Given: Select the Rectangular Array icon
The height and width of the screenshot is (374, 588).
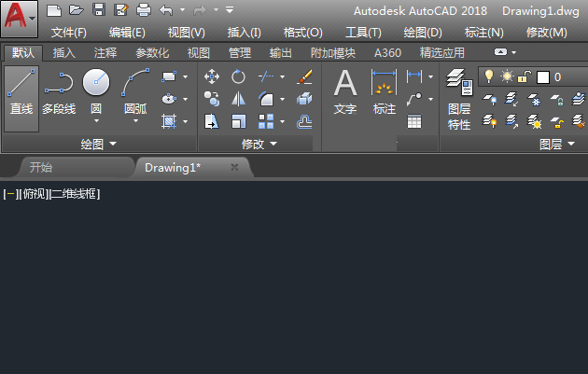Looking at the screenshot, I should (x=266, y=121).
